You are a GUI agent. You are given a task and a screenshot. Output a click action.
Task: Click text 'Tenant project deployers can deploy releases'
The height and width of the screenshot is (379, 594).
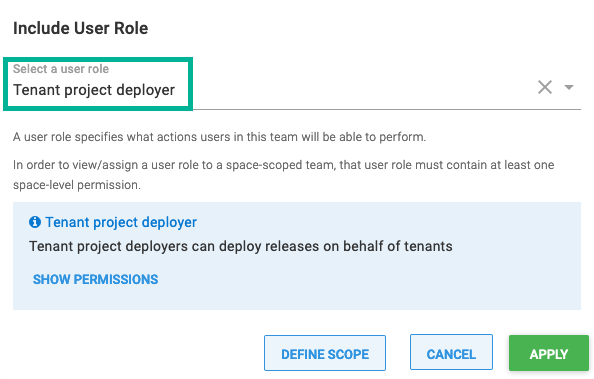click(x=175, y=246)
